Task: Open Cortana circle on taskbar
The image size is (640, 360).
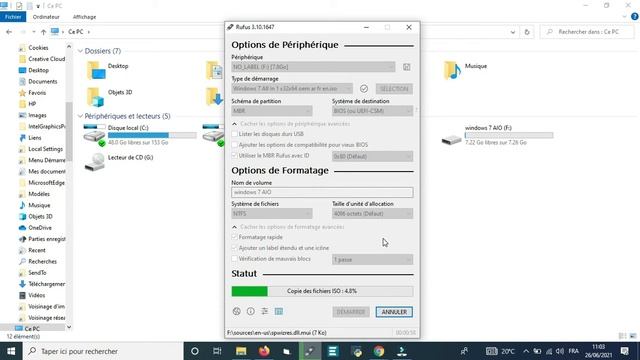Action: [195, 351]
